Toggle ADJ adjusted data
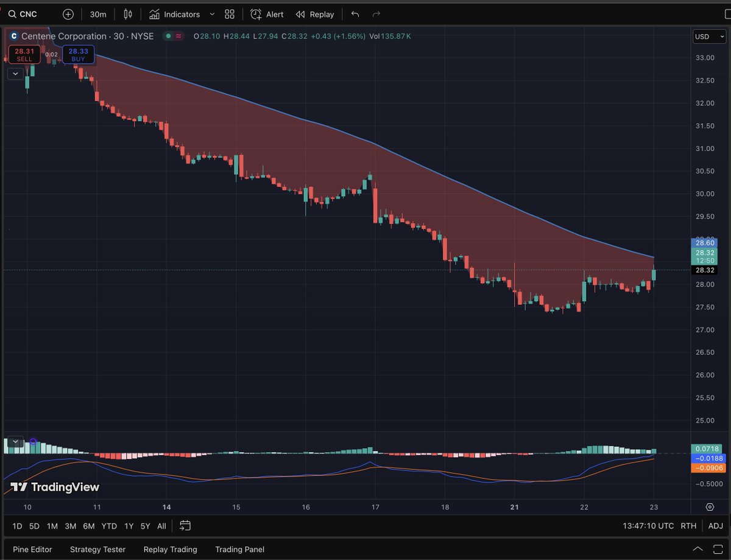This screenshot has width=731, height=560. coord(715,526)
